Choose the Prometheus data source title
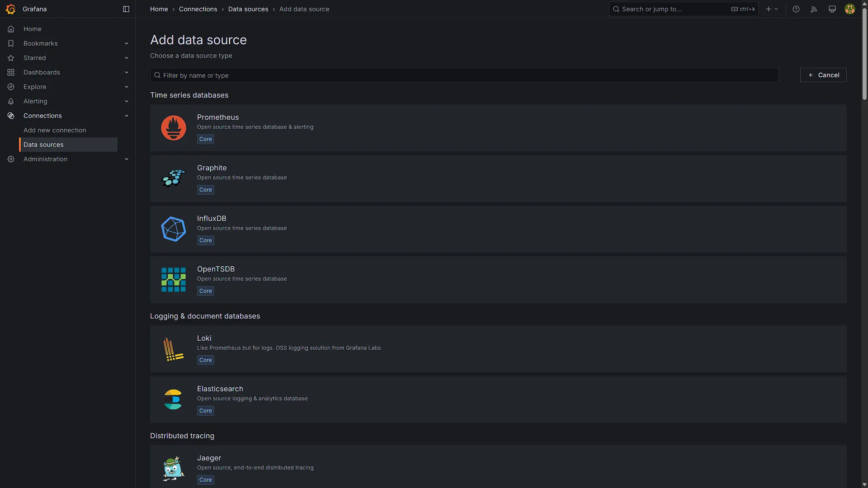Viewport: 868px width, 488px height. click(x=218, y=117)
